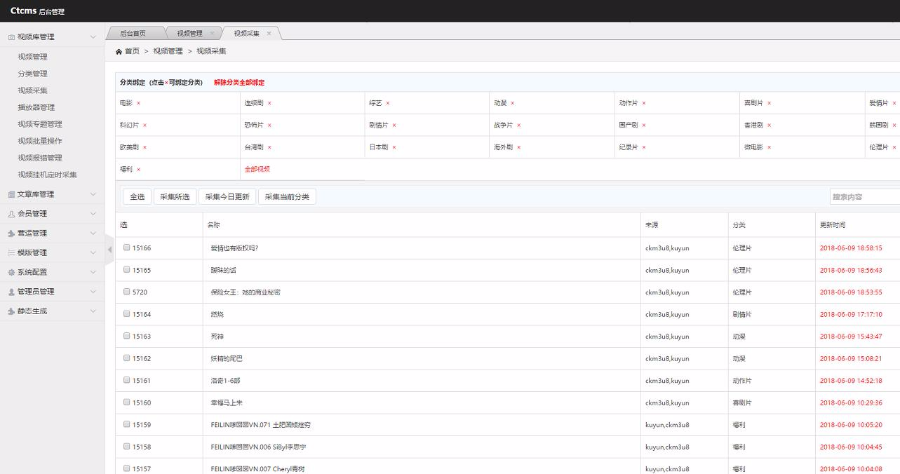Expand the 会员管理 menu chevron

[93, 214]
